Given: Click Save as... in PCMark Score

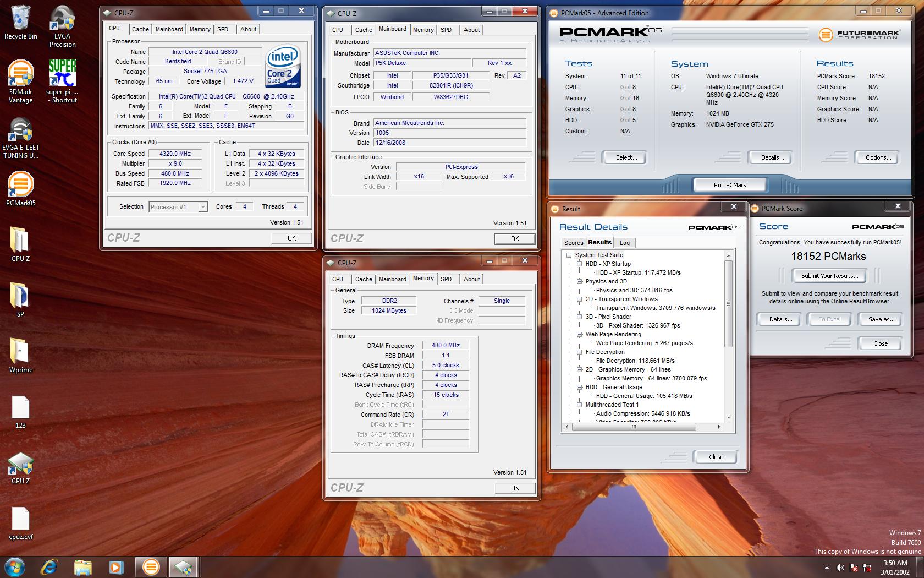Looking at the screenshot, I should [x=881, y=319].
